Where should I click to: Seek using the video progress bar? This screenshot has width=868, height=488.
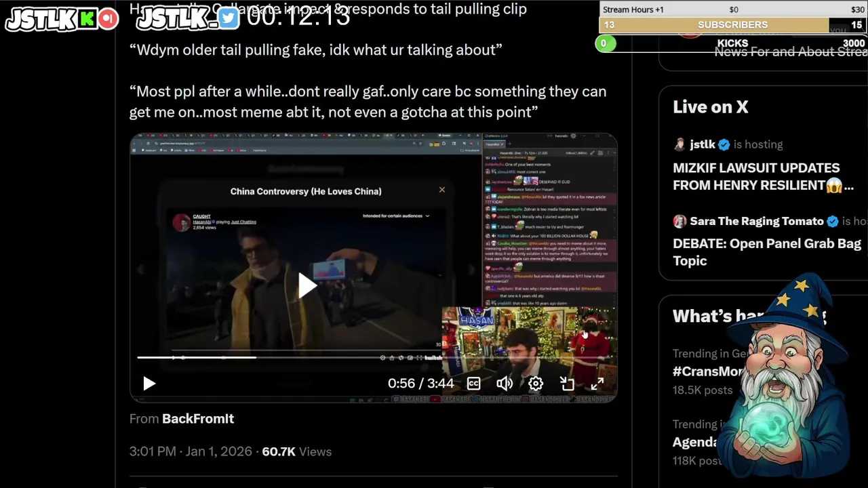click(x=373, y=357)
